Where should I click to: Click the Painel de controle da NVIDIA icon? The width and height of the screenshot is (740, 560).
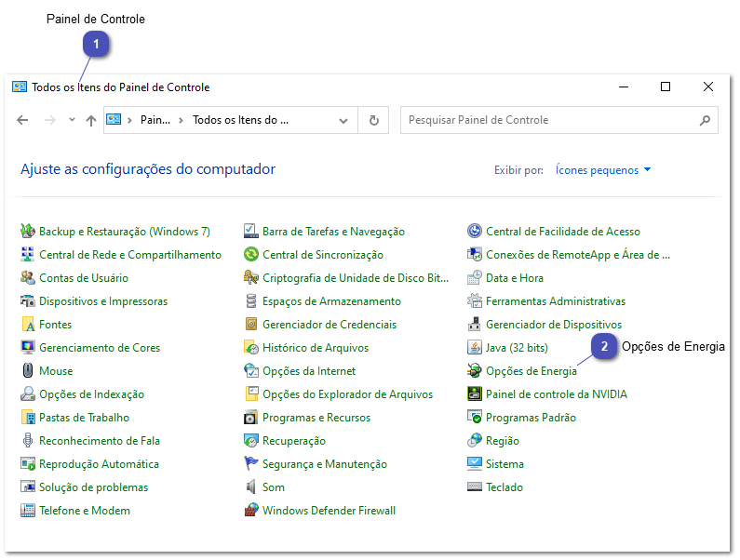coord(475,394)
